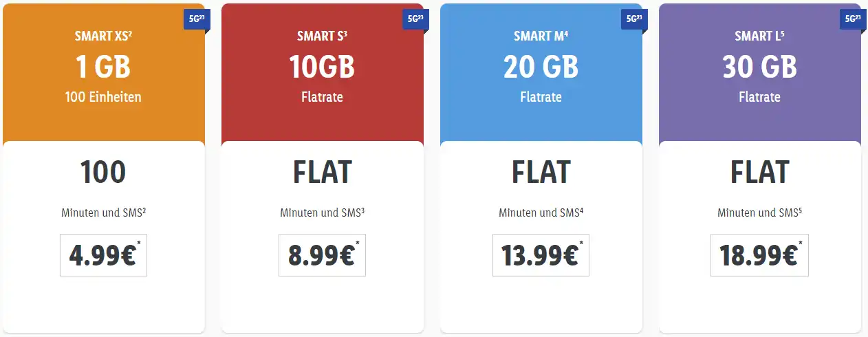The height and width of the screenshot is (337, 868).
Task: Click the 100 Einheiten label
Action: point(103,97)
